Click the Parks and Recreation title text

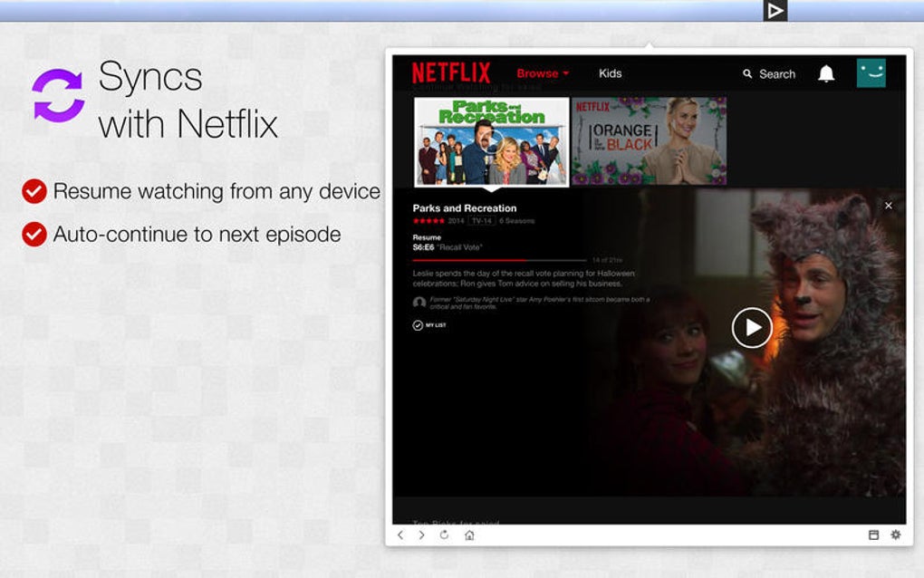click(x=465, y=208)
